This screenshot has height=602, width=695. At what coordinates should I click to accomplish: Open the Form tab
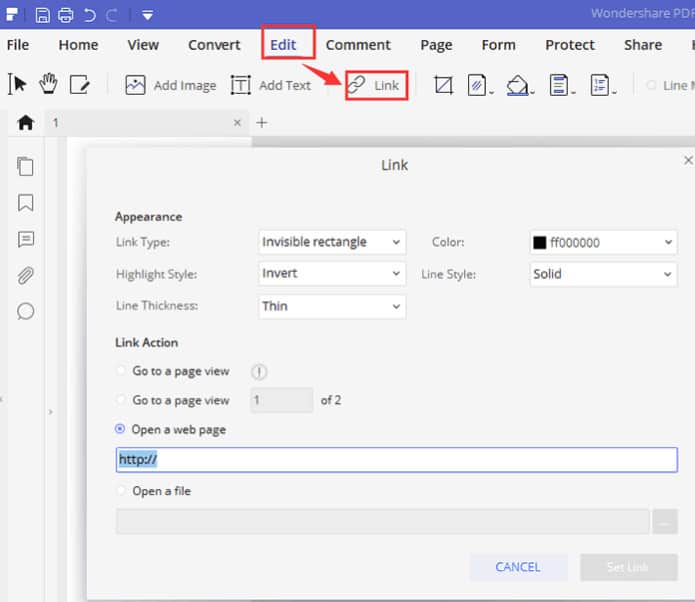(x=499, y=45)
